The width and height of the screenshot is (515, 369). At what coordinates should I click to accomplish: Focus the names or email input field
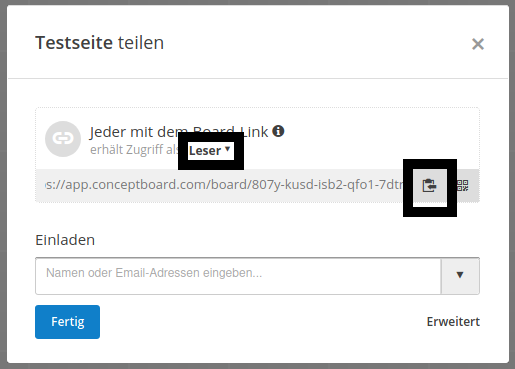(238, 276)
